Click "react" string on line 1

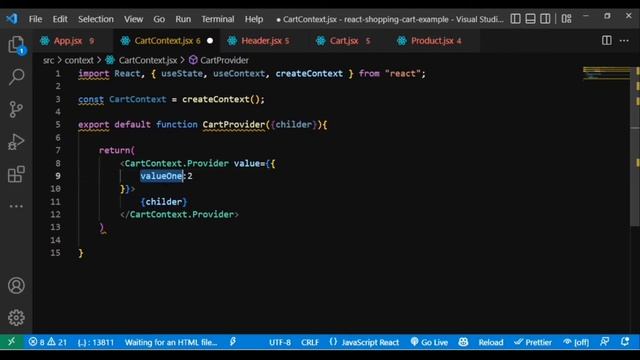403,73
